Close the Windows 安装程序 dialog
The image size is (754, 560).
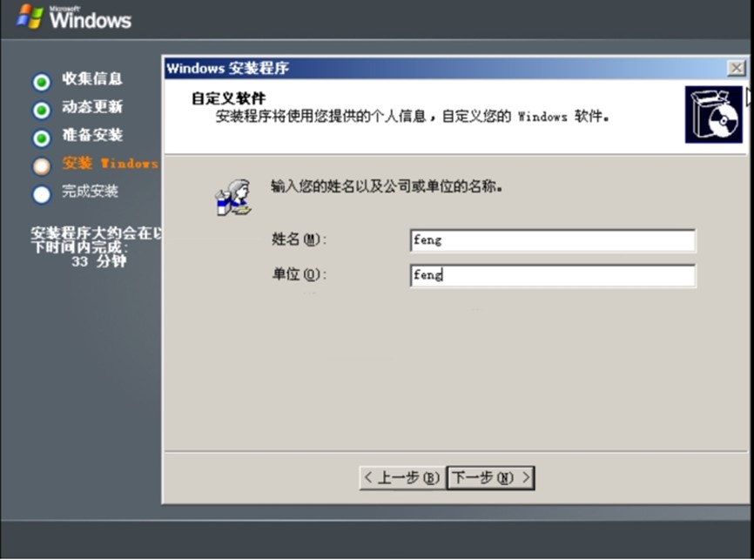(737, 68)
